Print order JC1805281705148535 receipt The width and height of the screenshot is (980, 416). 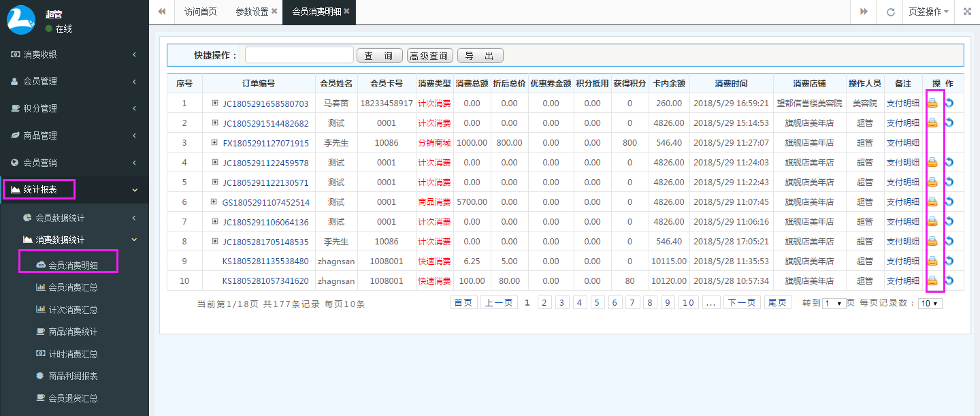(933, 242)
